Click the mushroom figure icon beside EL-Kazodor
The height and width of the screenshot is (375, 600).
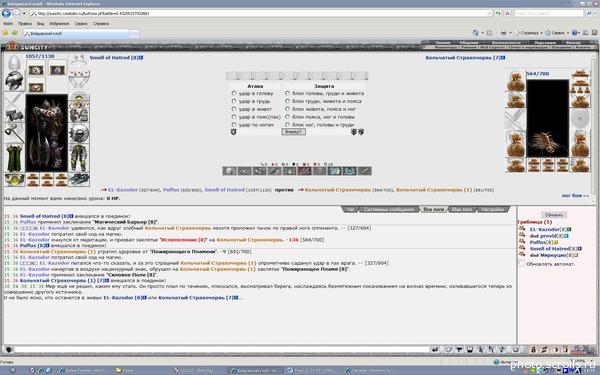(x=522, y=229)
